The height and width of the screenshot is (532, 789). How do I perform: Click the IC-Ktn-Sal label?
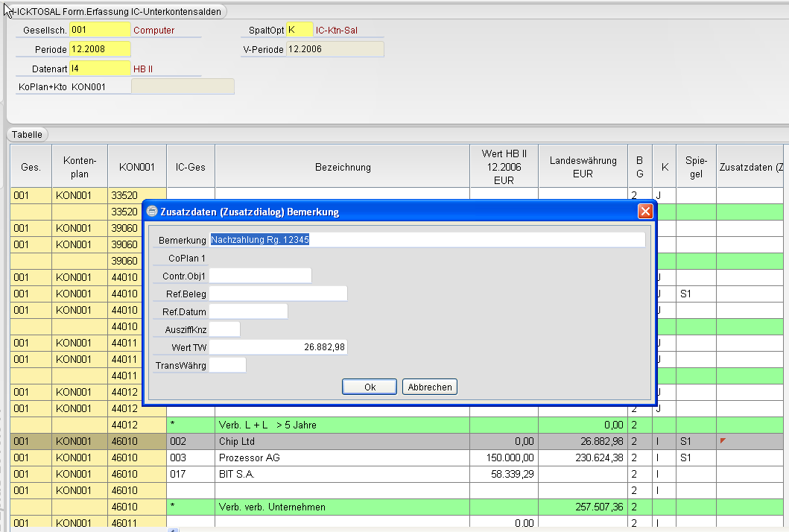[336, 31]
